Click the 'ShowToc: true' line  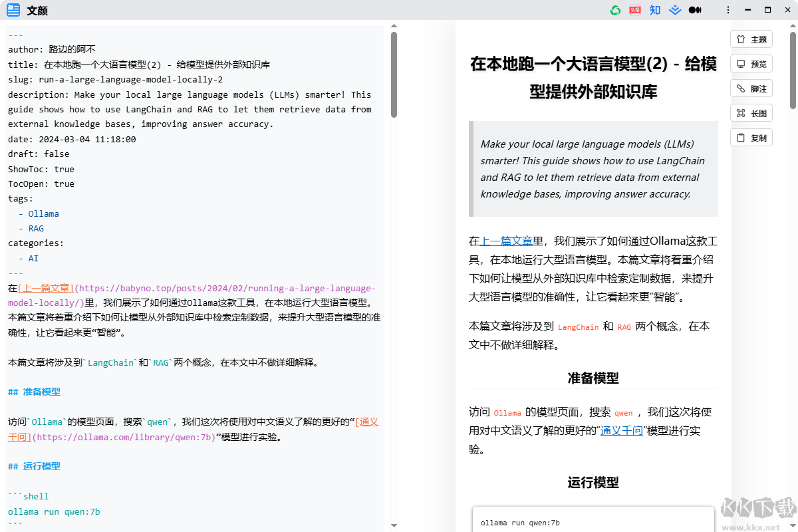pyautogui.click(x=41, y=169)
